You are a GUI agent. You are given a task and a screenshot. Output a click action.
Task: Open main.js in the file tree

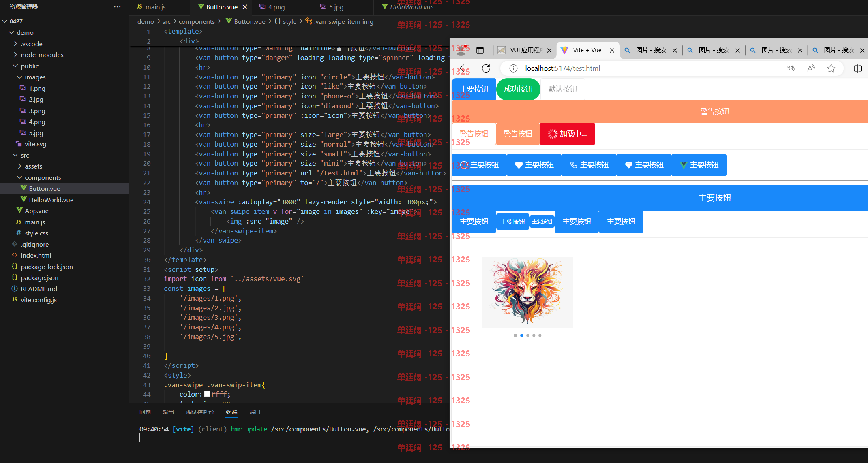click(35, 222)
